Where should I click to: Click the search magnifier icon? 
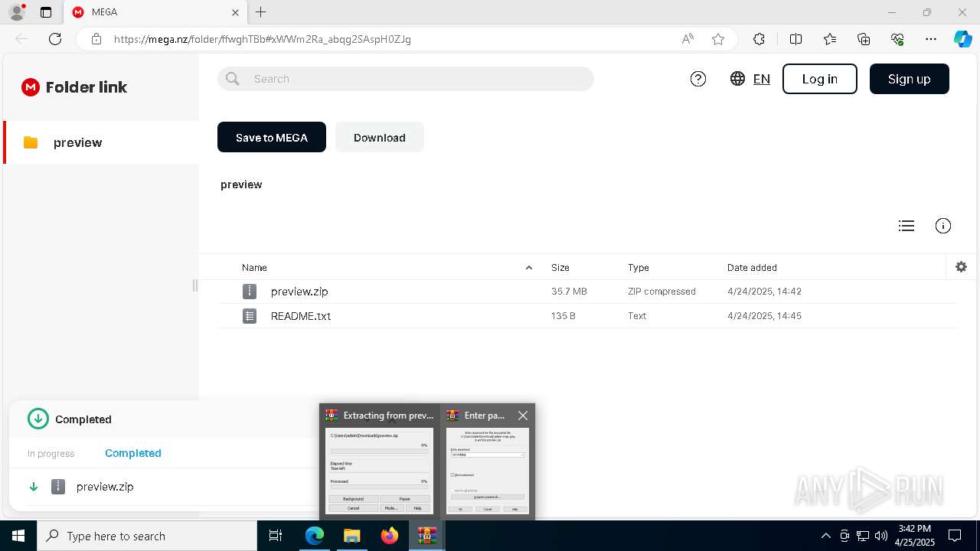point(233,79)
